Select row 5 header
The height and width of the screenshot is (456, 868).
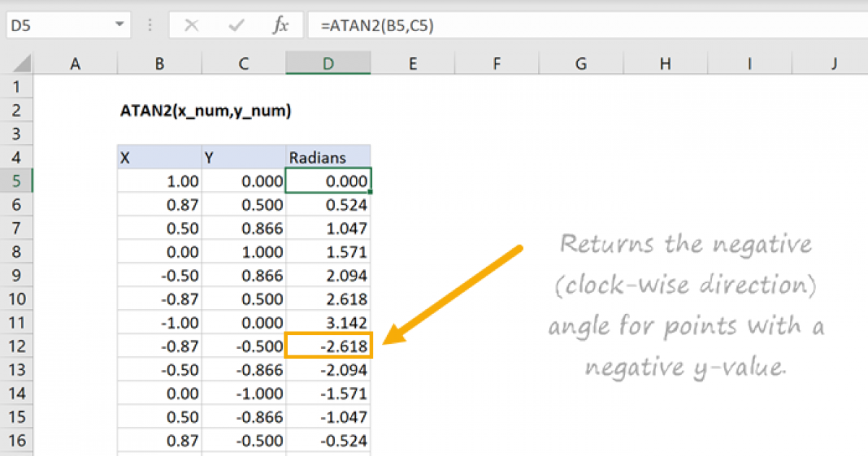point(17,181)
